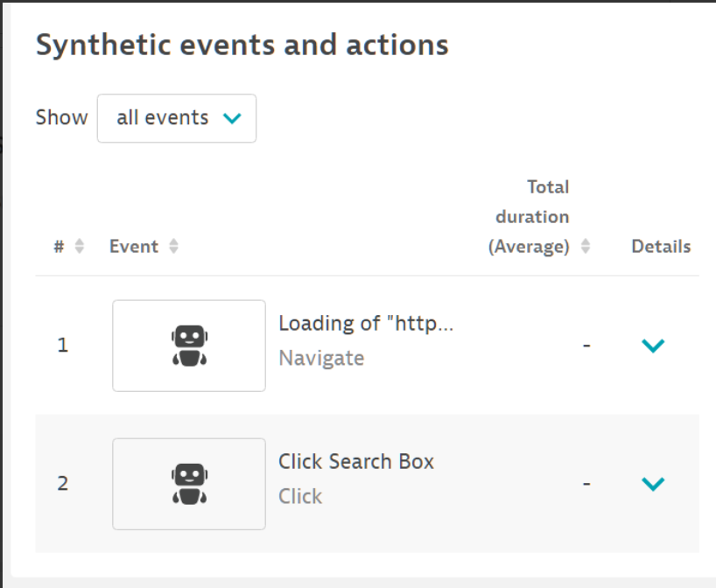
Task: Click the teal chevron in row 1 Details
Action: pyautogui.click(x=652, y=342)
